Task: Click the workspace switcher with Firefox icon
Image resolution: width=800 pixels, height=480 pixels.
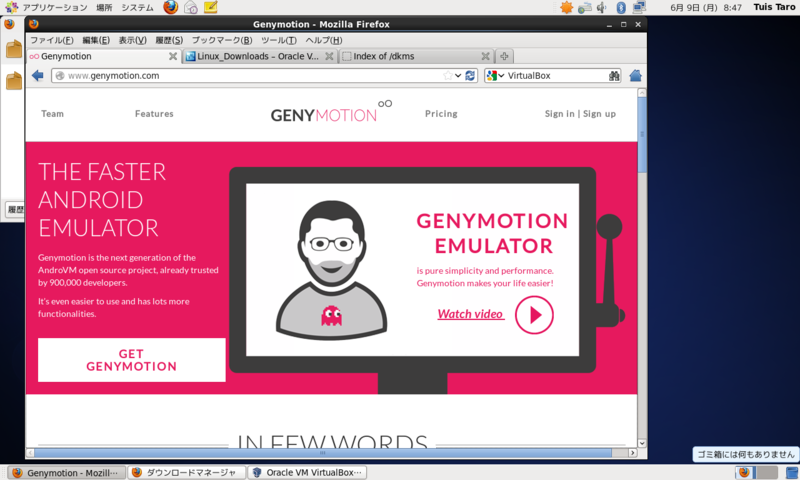Action: click(746, 472)
